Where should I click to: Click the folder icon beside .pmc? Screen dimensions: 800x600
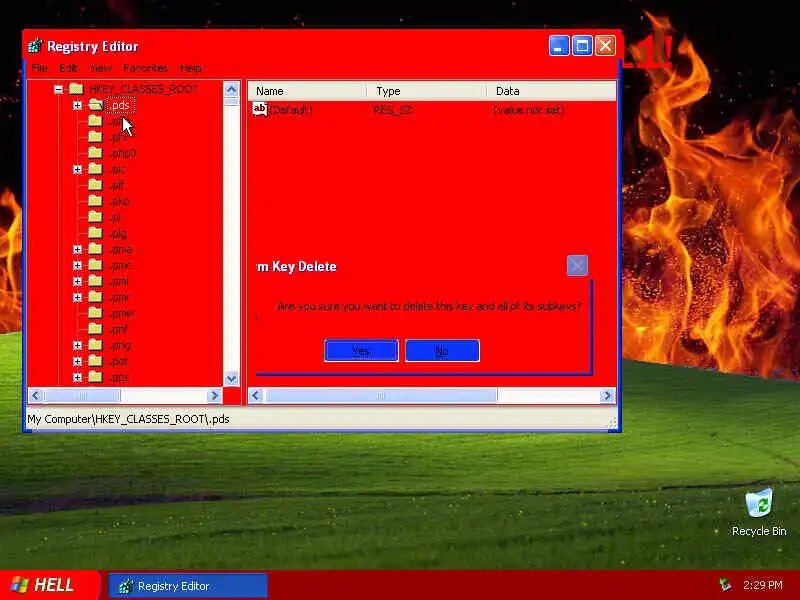[x=95, y=265]
